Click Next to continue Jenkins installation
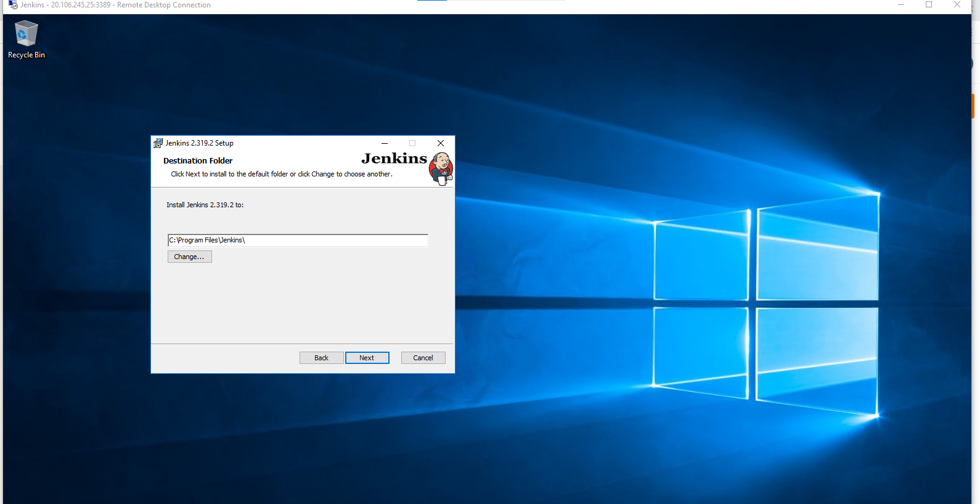980x504 pixels. pos(367,358)
